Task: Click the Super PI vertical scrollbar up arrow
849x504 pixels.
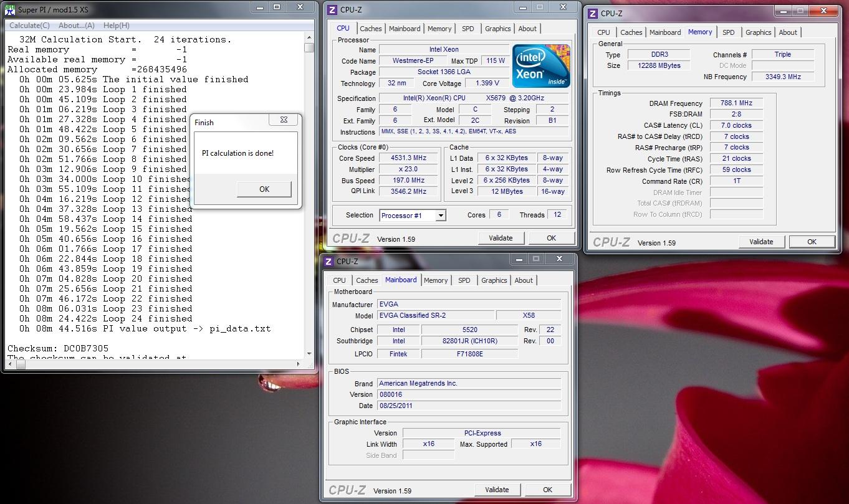Action: point(309,38)
